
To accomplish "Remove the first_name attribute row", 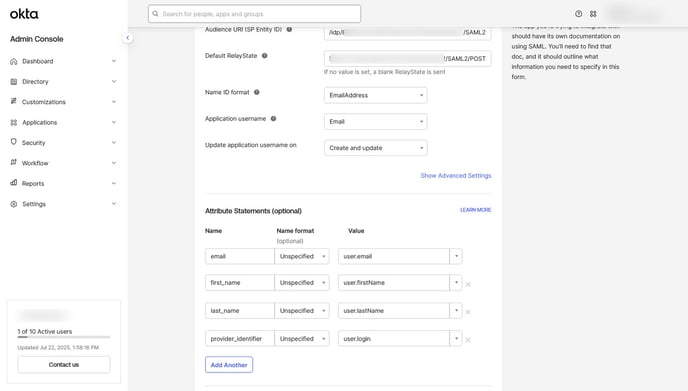I will point(468,284).
